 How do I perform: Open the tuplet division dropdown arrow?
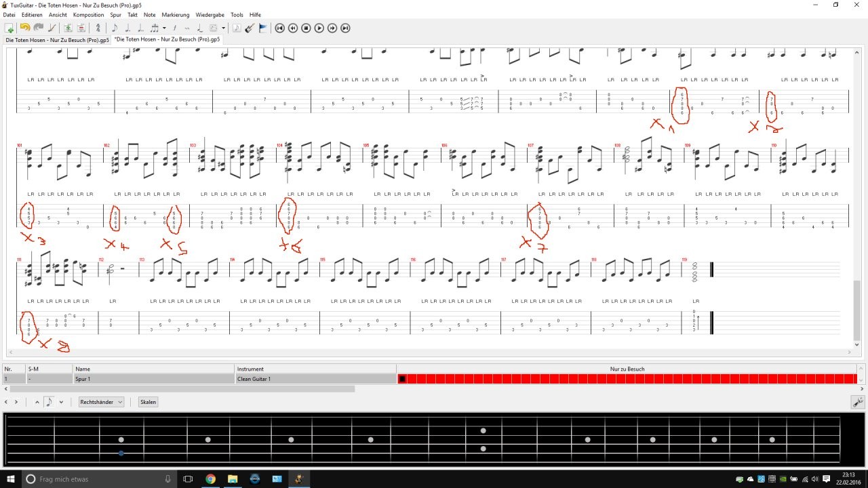[163, 28]
